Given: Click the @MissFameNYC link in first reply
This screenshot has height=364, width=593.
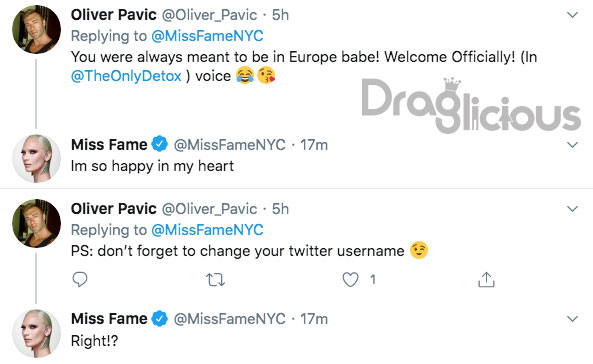Looking at the screenshot, I should (x=207, y=36).
